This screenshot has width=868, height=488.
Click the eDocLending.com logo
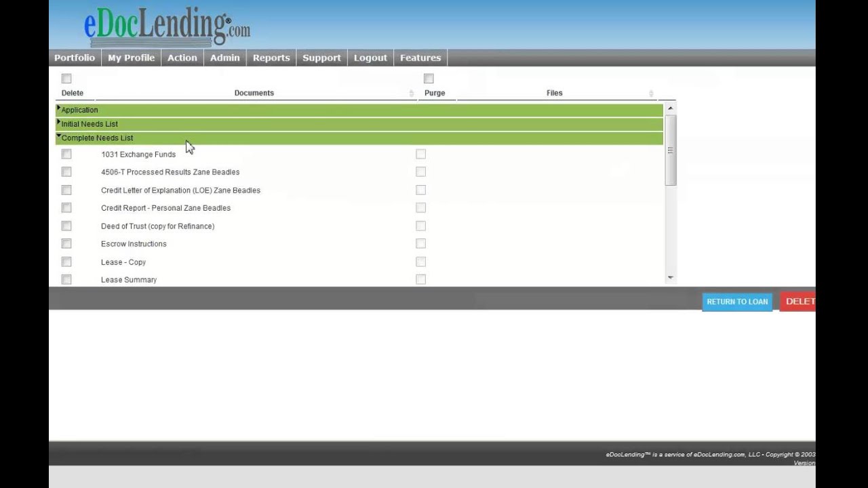(x=167, y=26)
